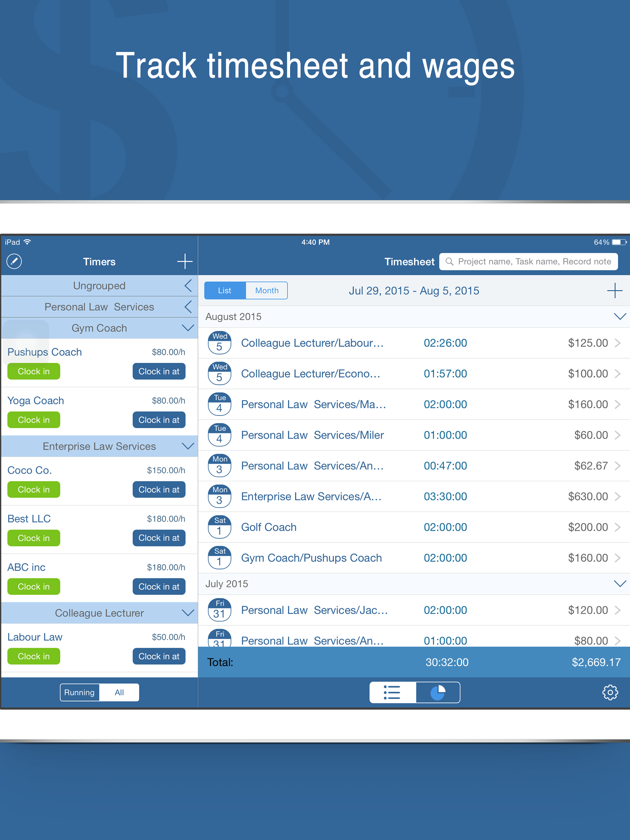This screenshot has height=840, width=630.
Task: Switch to pie chart report view
Action: pos(438,692)
